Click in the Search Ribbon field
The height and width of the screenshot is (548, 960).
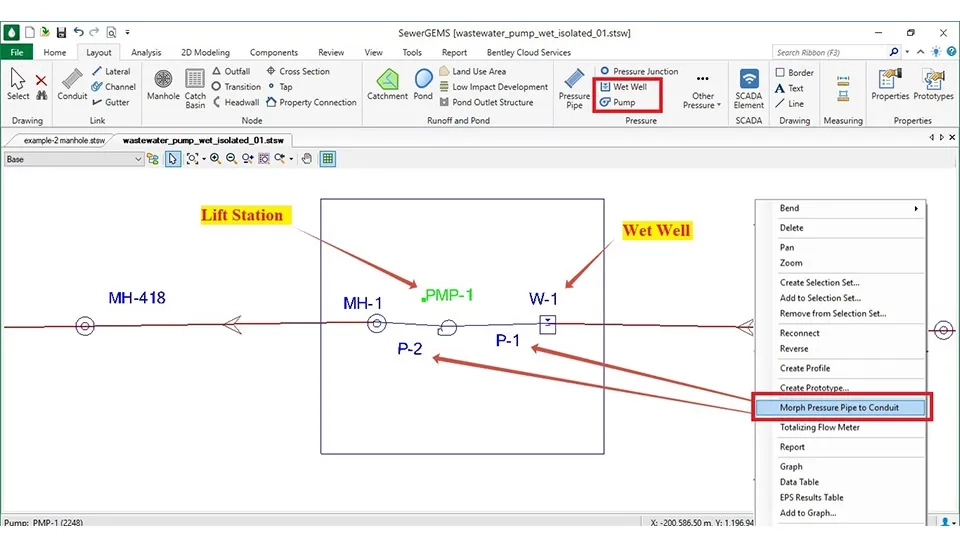830,52
